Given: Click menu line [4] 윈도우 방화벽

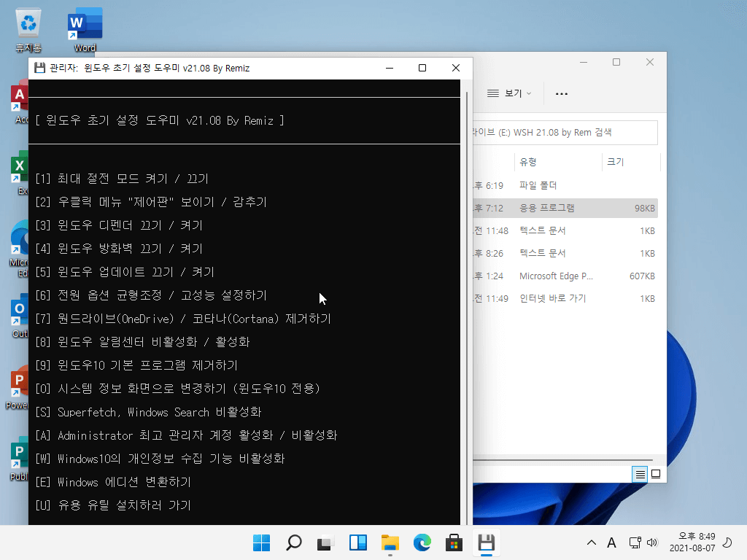Looking at the screenshot, I should point(119,249).
